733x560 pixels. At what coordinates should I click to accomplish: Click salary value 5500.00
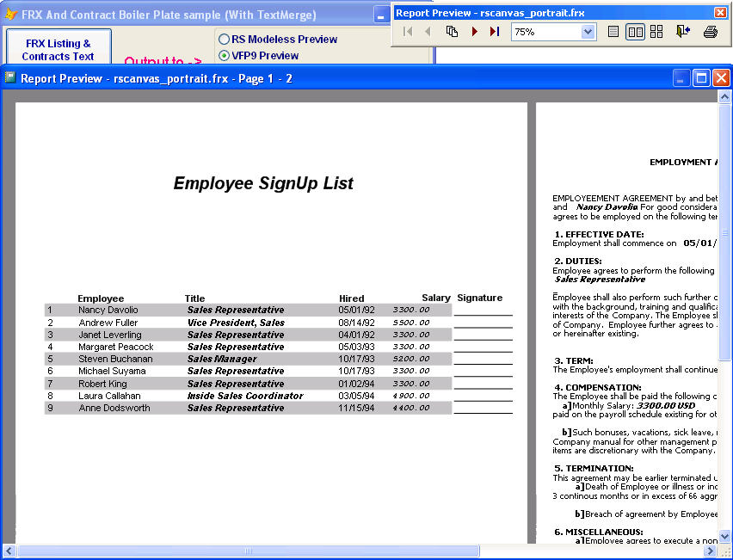click(411, 323)
